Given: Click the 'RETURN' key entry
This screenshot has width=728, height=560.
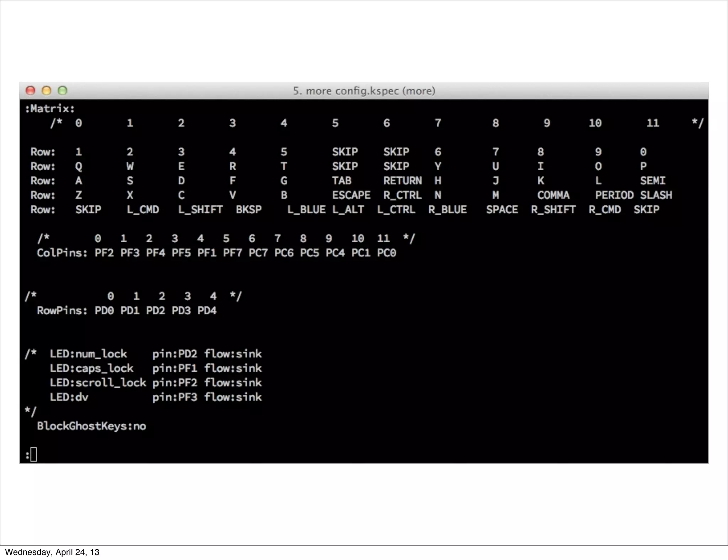Looking at the screenshot, I should (x=402, y=181).
